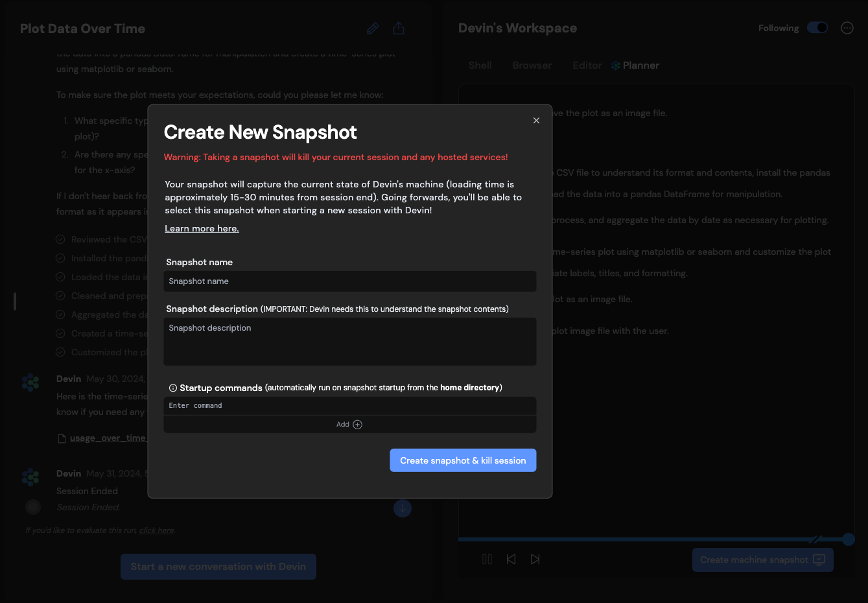Click the grey avatar beside Session Ended
868x603 pixels.
(33, 507)
